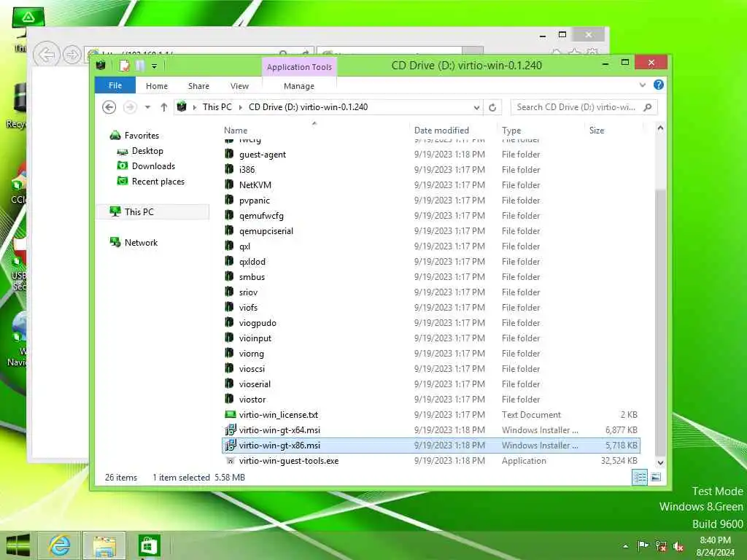Open Downloads in the navigation pane
The image size is (747, 560).
(x=153, y=166)
